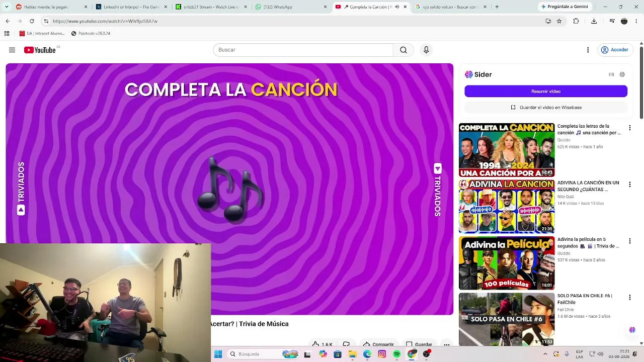The height and width of the screenshot is (362, 644).
Task: Open a new browser tab
Action: tap(497, 7)
